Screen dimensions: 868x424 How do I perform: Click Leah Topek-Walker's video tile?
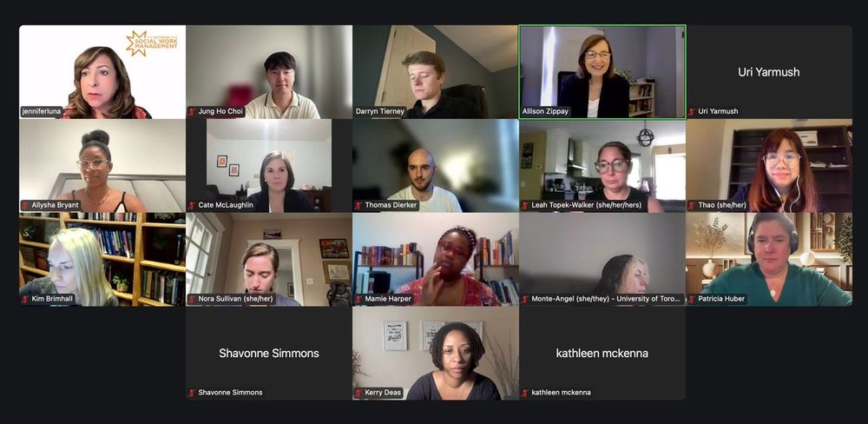(602, 166)
